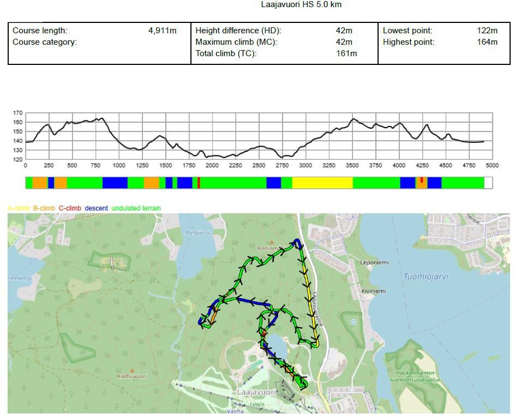Image resolution: width=521 pixels, height=420 pixels.
Task: Click the B-climb legend label
Action: point(44,208)
